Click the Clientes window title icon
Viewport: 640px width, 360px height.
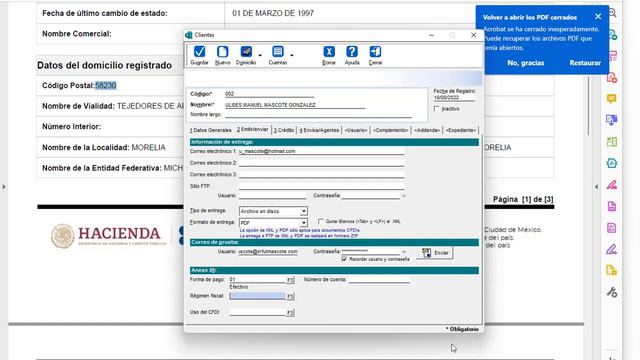pos(189,35)
